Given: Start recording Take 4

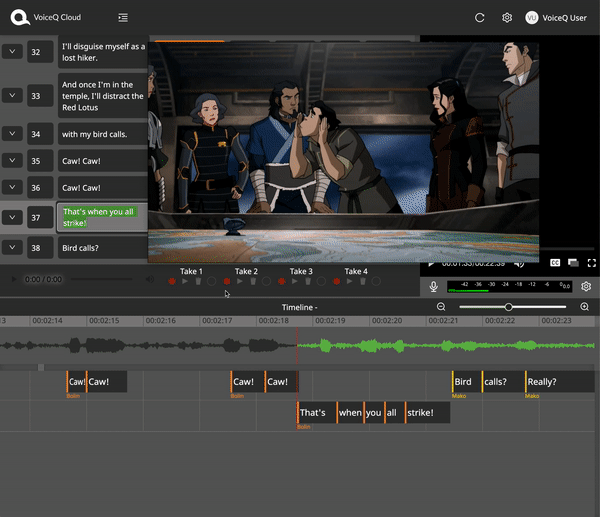Looking at the screenshot, I should (337, 281).
